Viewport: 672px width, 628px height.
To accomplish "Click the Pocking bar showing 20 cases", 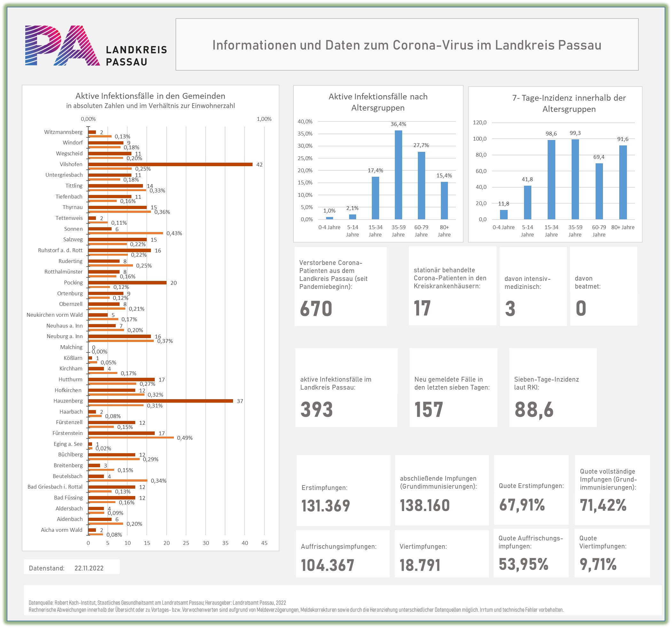I will click(x=128, y=283).
